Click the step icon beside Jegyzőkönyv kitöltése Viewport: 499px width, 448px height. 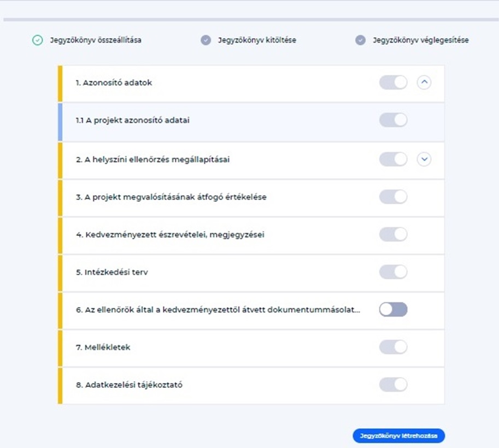point(206,40)
